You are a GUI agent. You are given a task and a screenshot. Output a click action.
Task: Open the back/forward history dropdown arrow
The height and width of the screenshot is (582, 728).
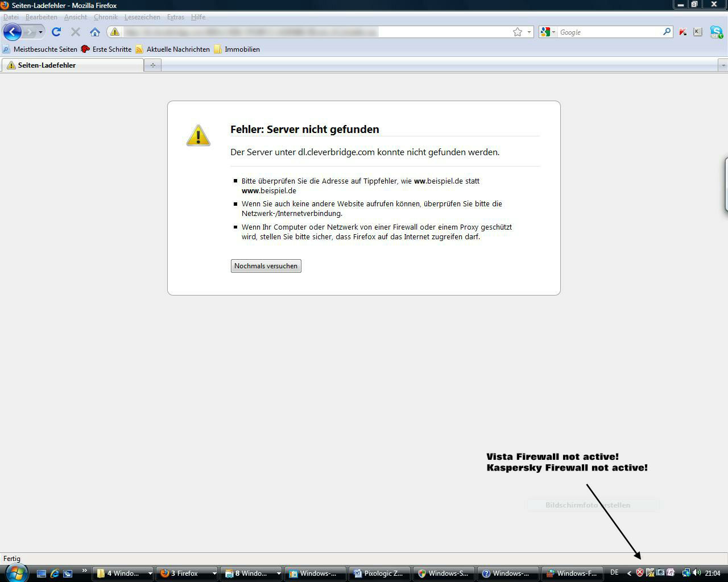pyautogui.click(x=40, y=32)
